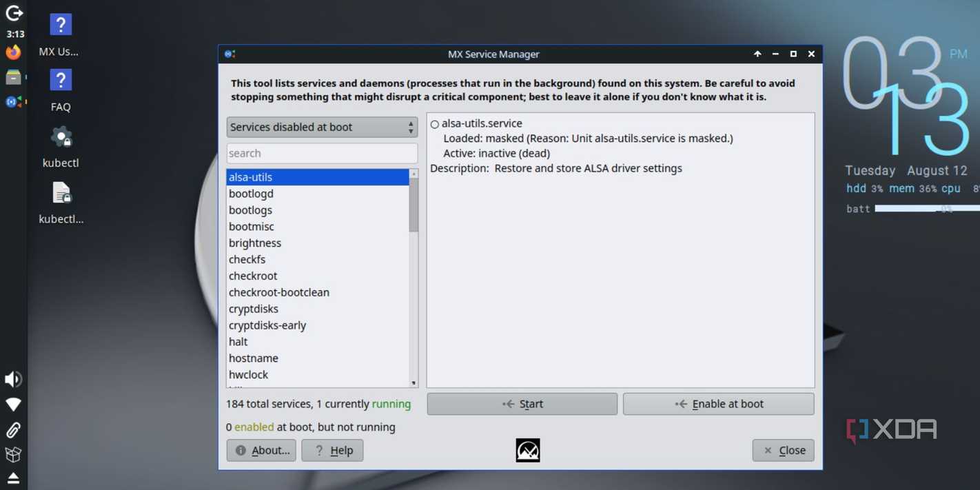Select bootlogd in the service list
Viewport: 980px width, 490px height.
click(x=318, y=194)
